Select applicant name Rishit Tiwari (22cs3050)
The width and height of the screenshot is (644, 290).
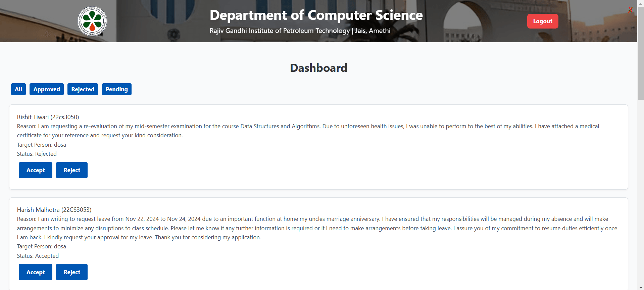click(48, 117)
